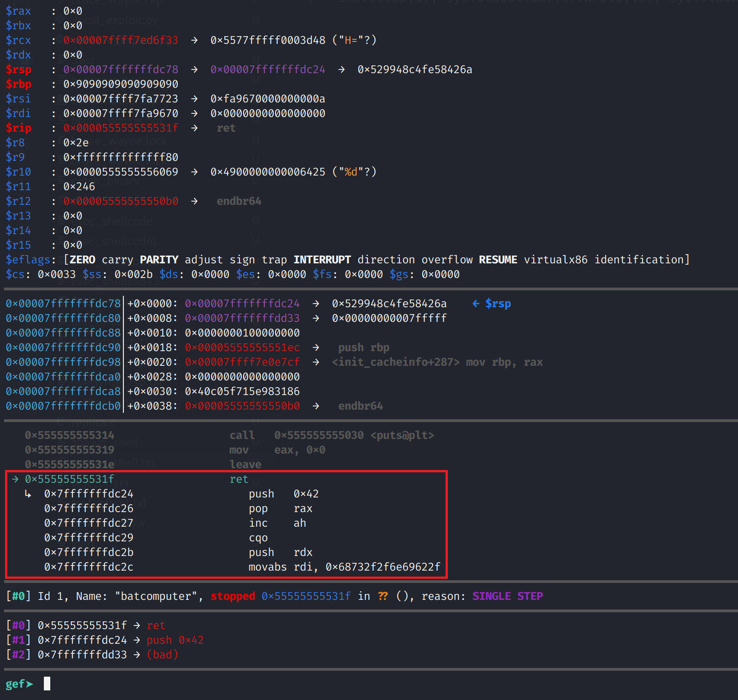This screenshot has height=700, width=738.
Task: Click the PARITY flag in eflags
Action: pyautogui.click(x=159, y=260)
